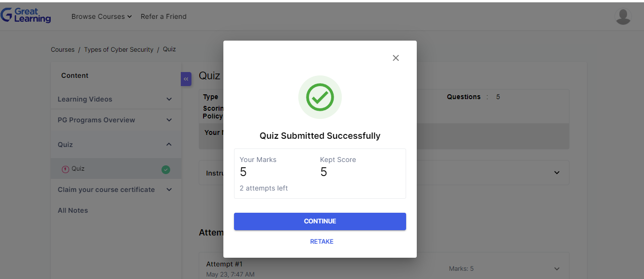Expand the Instructions panel chevron

click(x=557, y=173)
